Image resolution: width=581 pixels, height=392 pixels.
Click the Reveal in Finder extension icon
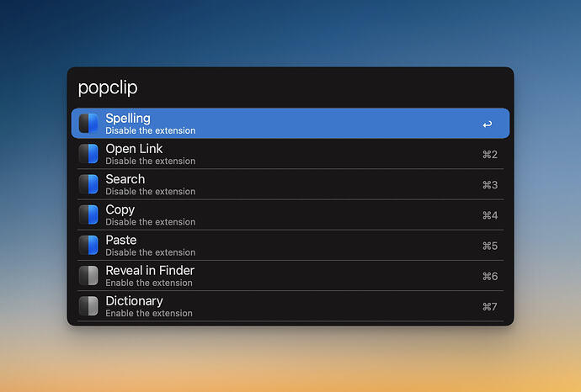(x=88, y=275)
